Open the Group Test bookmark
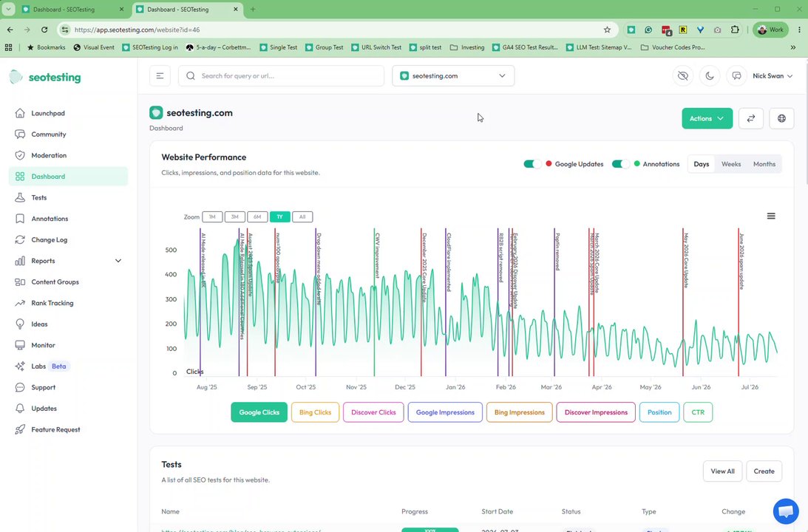 324,47
